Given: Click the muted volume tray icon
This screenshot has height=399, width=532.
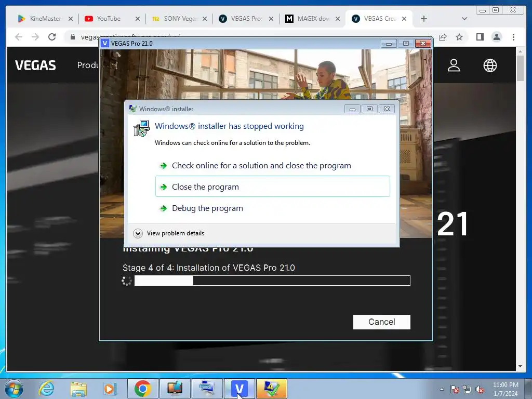Looking at the screenshot, I should pos(480,389).
